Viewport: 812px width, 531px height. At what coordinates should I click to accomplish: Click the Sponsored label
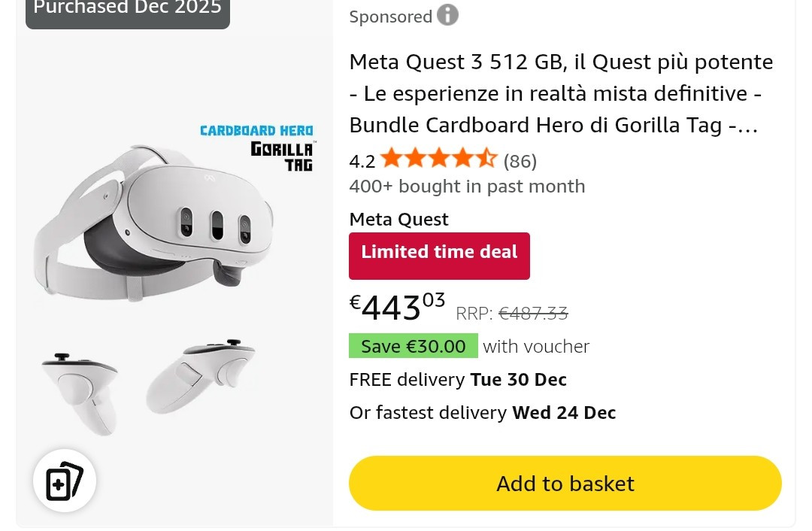click(x=390, y=17)
